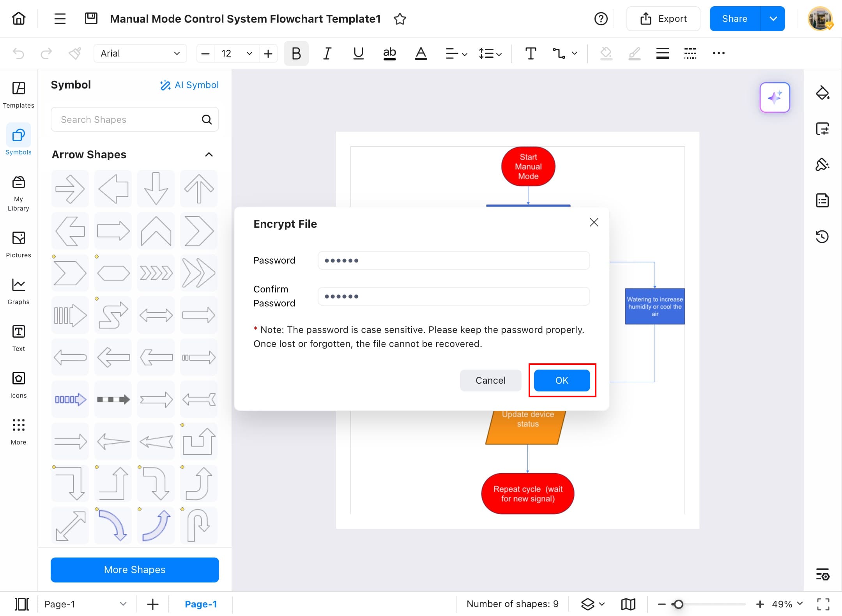This screenshot has width=842, height=616.
Task: Toggle underline text style
Action: (358, 53)
